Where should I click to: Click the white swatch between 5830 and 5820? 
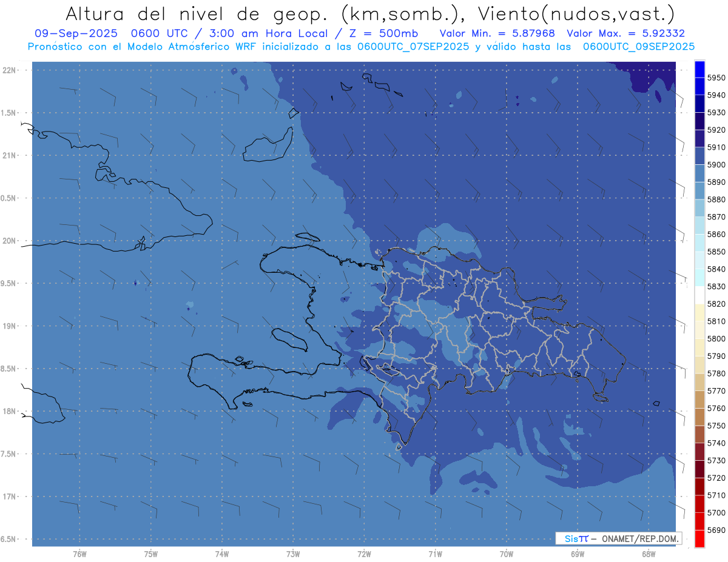click(x=699, y=295)
